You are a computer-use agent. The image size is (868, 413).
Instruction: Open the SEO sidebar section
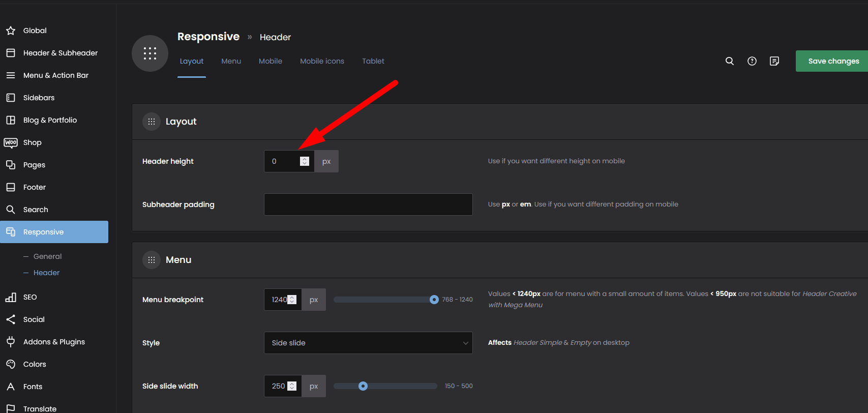pyautogui.click(x=29, y=297)
